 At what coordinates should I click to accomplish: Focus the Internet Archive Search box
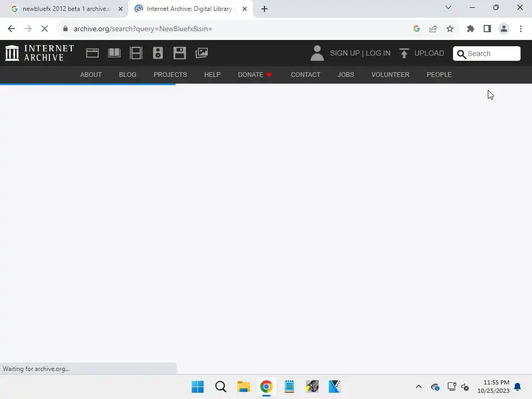(486, 54)
